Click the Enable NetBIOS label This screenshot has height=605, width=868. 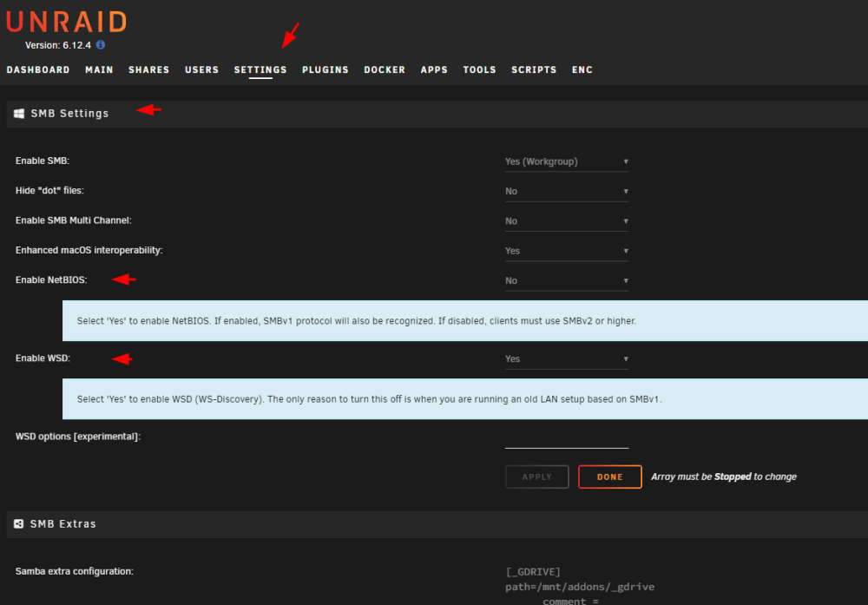click(51, 280)
